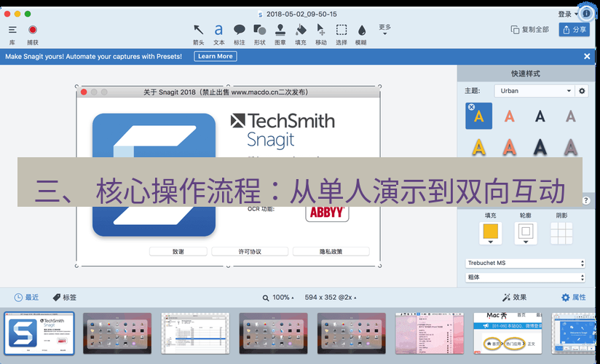Select the Arrow tool

[x=198, y=30]
